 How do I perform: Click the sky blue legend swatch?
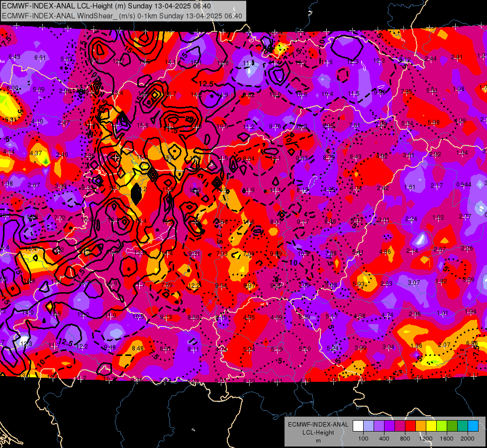473,426
